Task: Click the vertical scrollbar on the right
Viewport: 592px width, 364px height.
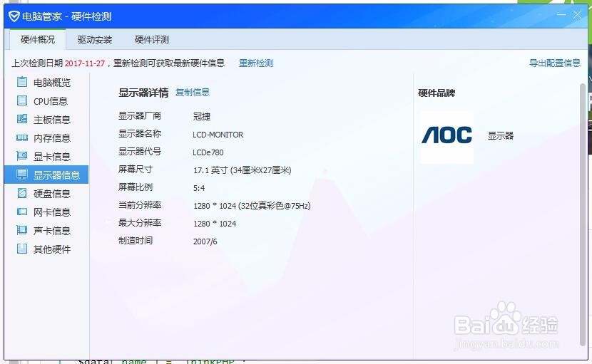Action: point(583,214)
